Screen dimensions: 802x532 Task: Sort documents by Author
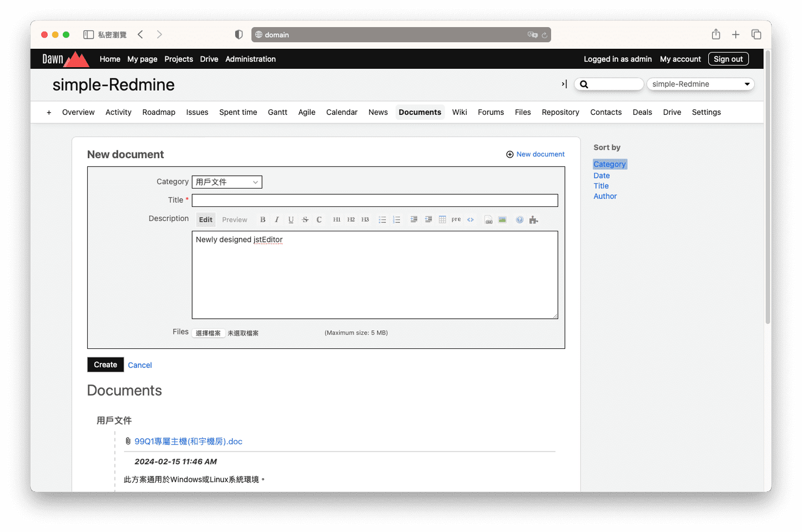click(x=605, y=196)
